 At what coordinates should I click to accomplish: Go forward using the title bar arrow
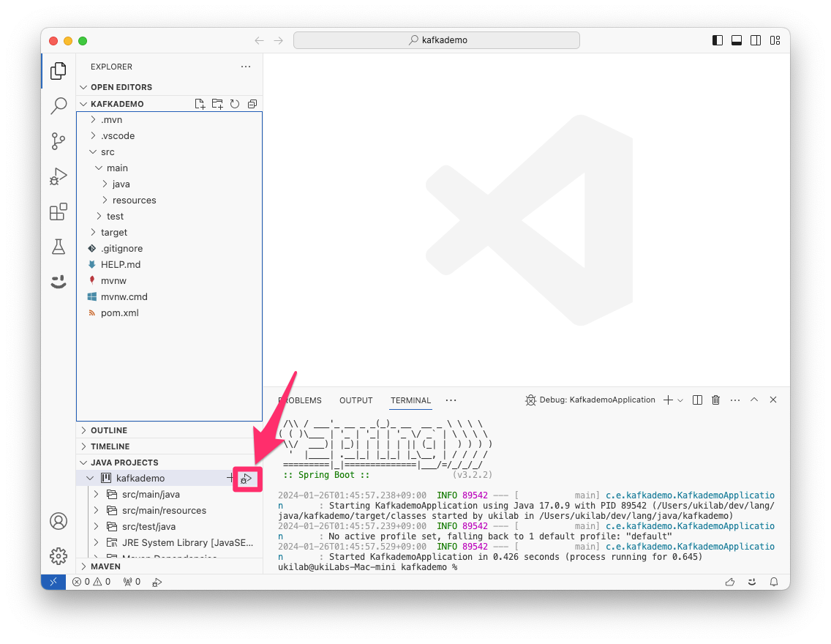pos(278,40)
